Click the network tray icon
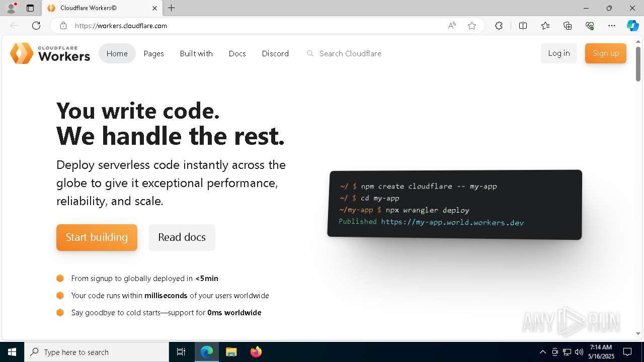 click(567, 352)
